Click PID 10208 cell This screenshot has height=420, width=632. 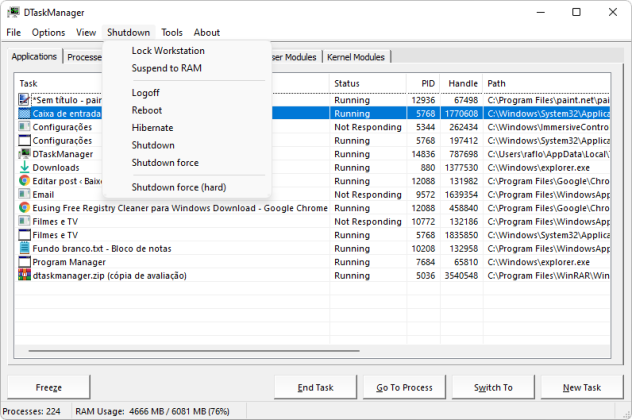coord(423,249)
